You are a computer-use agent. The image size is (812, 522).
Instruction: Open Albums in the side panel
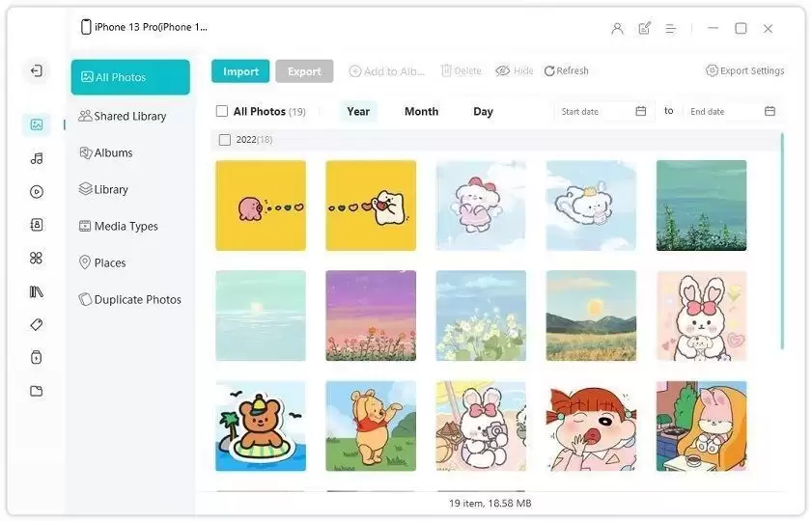(105, 152)
